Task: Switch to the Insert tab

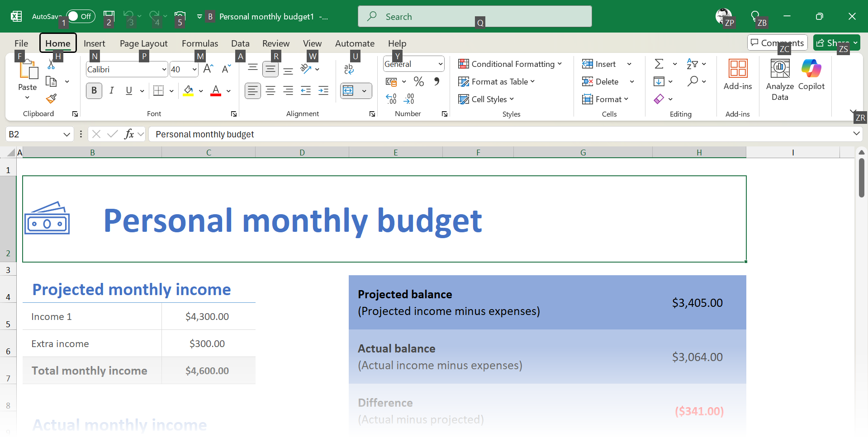Action: (95, 43)
